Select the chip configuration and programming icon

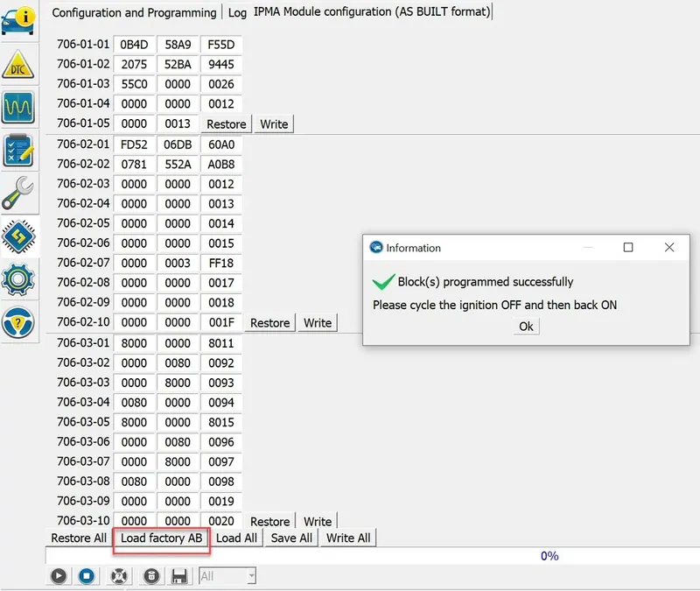click(18, 236)
